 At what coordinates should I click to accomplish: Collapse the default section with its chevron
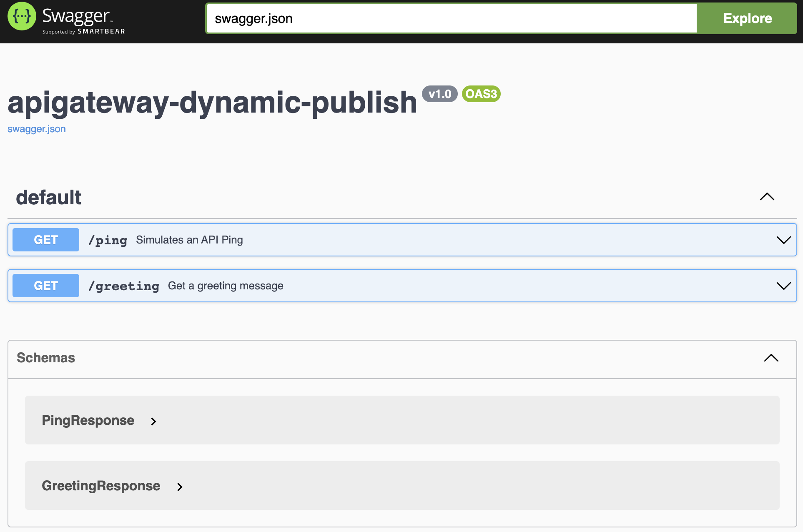click(x=767, y=197)
